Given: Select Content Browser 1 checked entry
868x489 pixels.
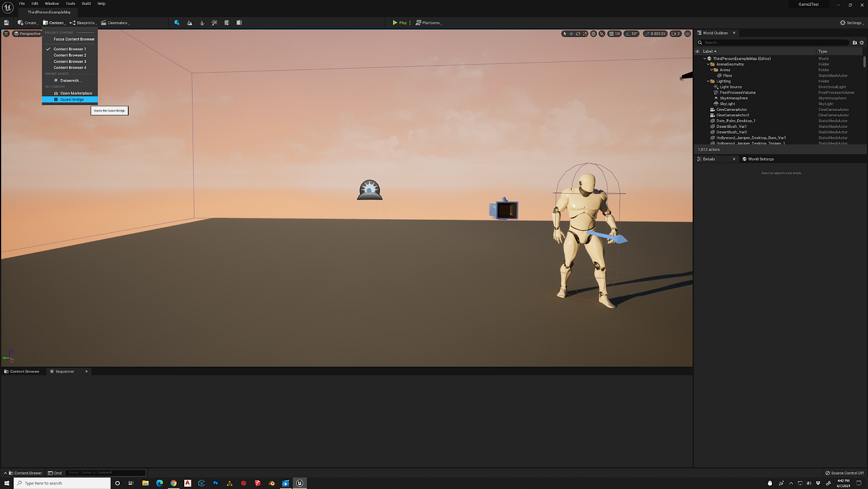Looking at the screenshot, I should pos(69,49).
